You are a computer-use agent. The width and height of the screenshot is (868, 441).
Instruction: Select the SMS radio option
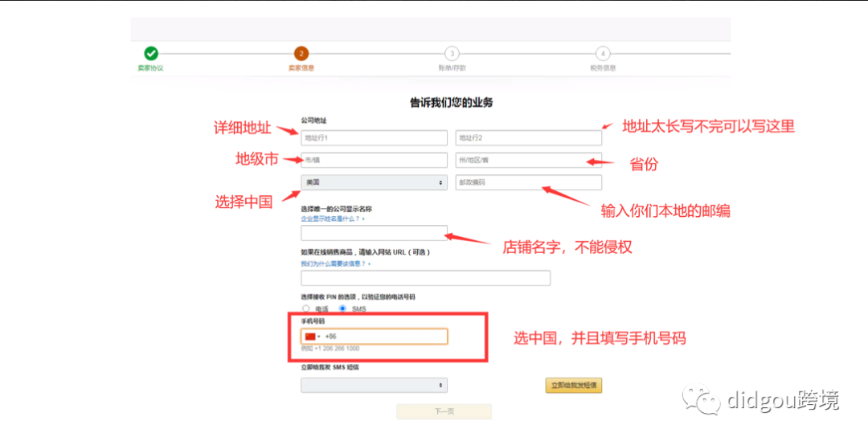[342, 308]
